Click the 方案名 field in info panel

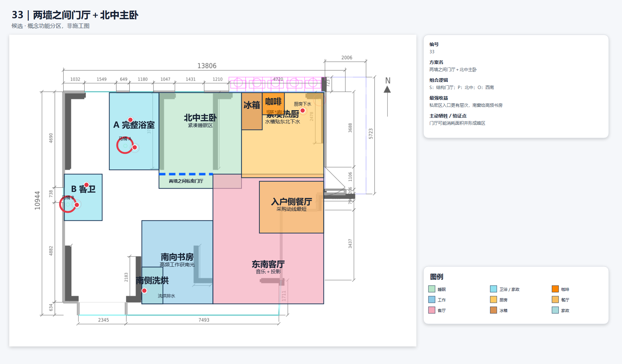click(x=453, y=66)
